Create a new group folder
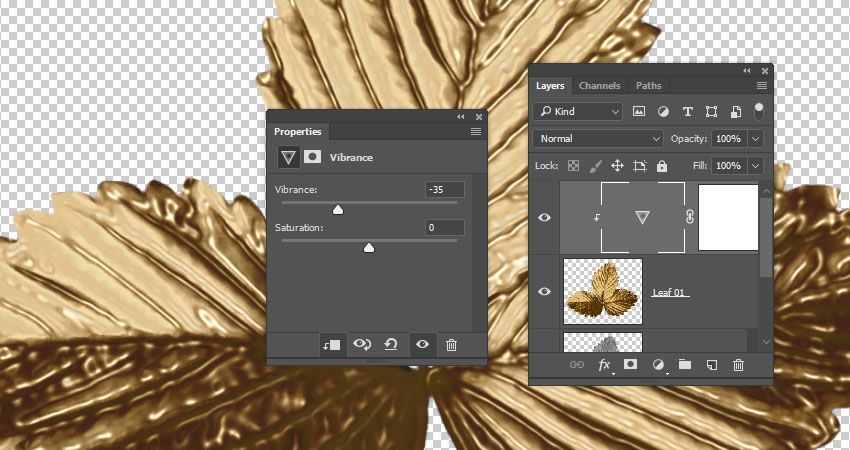The height and width of the screenshot is (450, 850). pyautogui.click(x=685, y=364)
